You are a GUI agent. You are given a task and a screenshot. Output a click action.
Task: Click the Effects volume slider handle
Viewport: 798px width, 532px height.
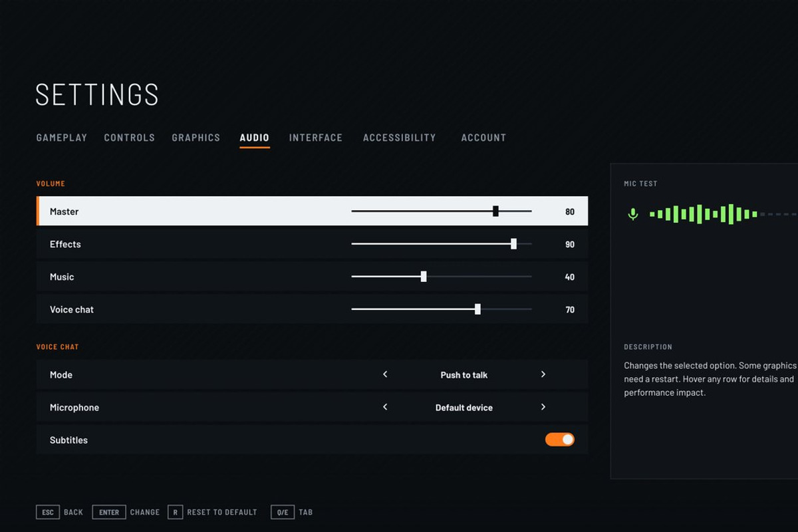point(513,244)
